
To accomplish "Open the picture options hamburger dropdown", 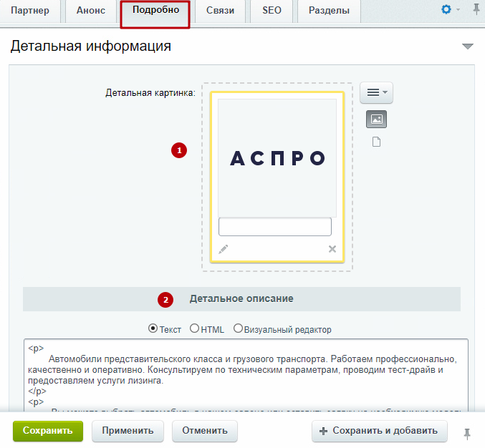I will 376,92.
